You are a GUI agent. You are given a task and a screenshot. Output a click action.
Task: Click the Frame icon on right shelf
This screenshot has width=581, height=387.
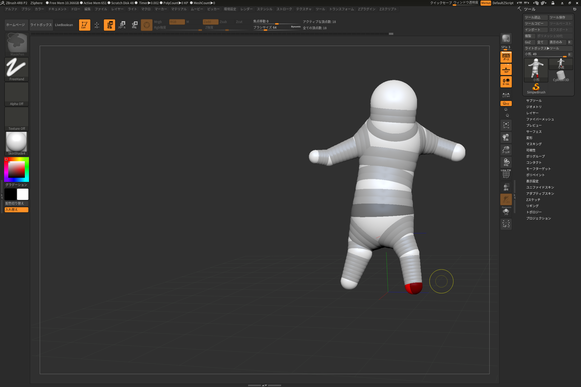click(x=506, y=125)
